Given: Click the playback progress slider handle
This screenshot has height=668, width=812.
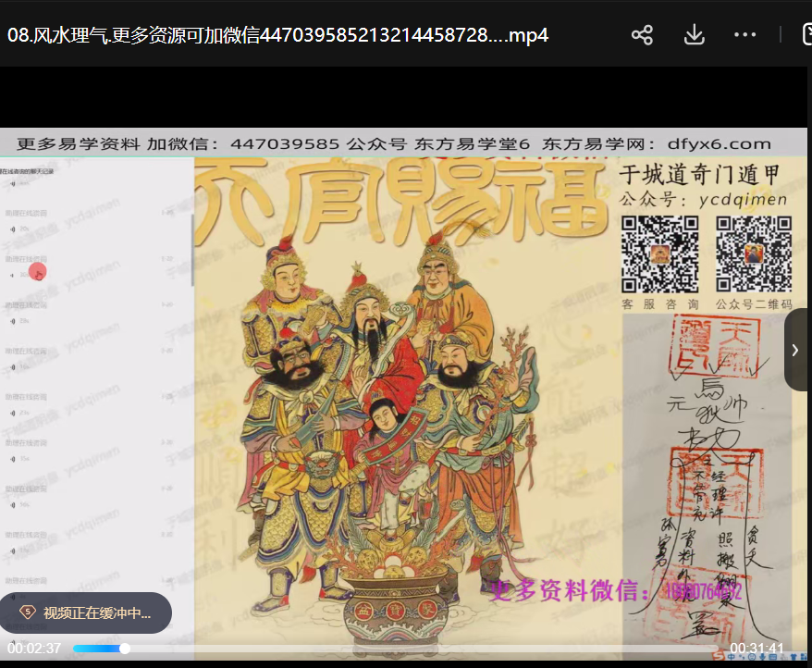Looking at the screenshot, I should pos(125,649).
